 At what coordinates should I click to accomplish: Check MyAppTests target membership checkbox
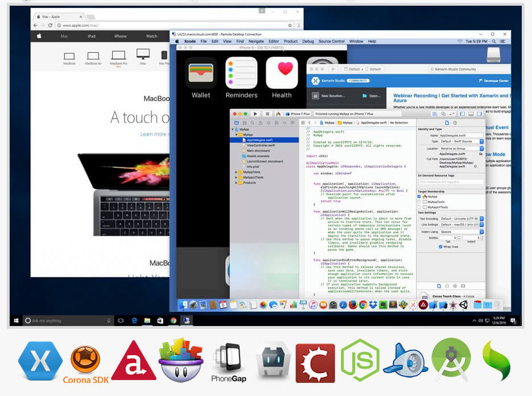click(419, 202)
